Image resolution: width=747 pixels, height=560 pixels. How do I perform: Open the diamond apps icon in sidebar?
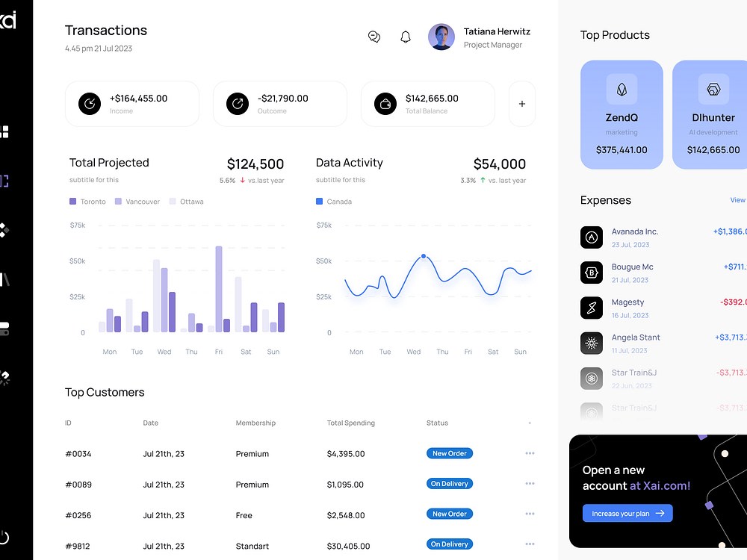tap(4, 230)
